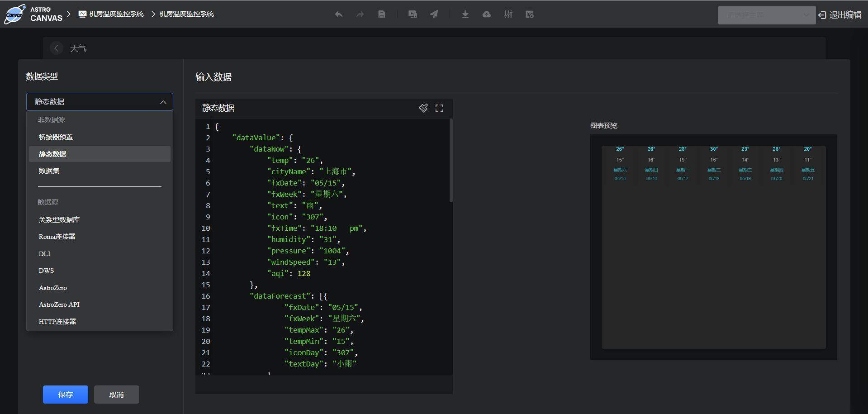The height and width of the screenshot is (414, 868).
Task: Click the "tempMax": "26" code line
Action: pos(319,330)
